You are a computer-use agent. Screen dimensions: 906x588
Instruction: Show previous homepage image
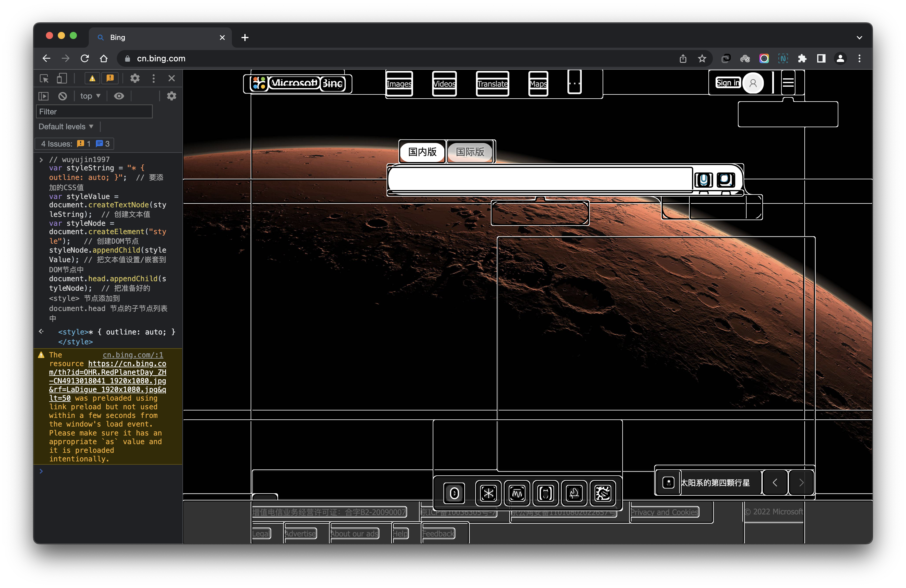click(775, 483)
